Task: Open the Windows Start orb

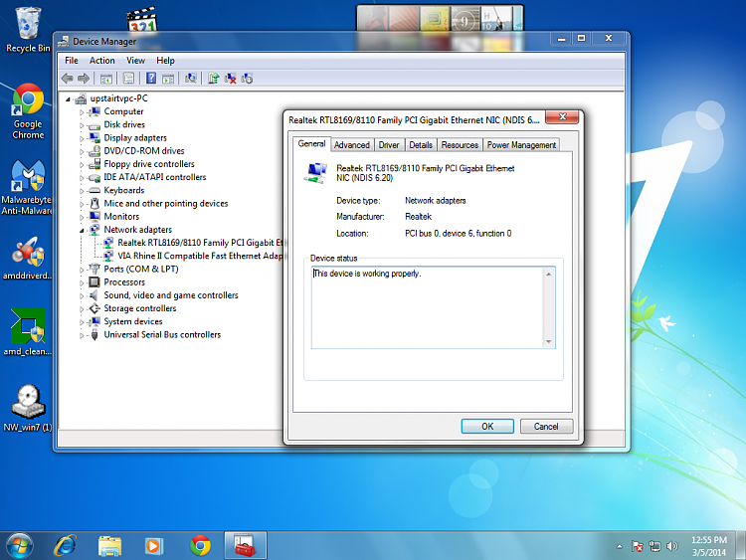Action: (x=20, y=546)
